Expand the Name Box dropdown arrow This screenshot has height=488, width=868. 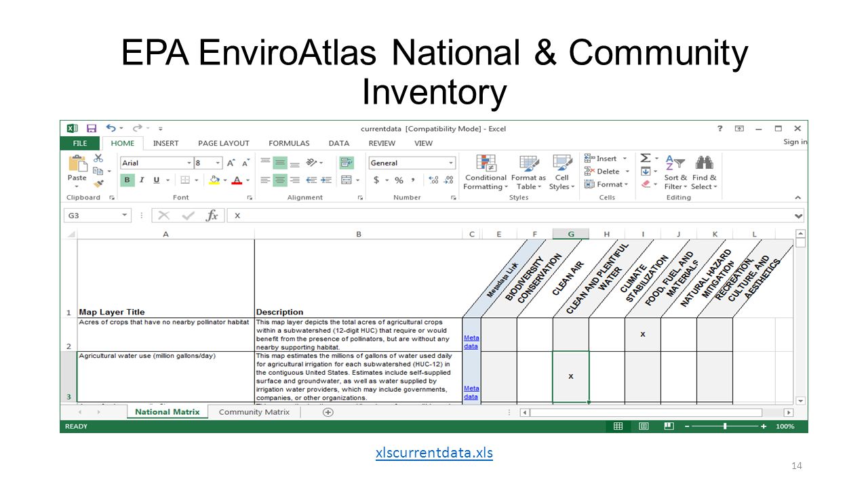click(x=125, y=216)
